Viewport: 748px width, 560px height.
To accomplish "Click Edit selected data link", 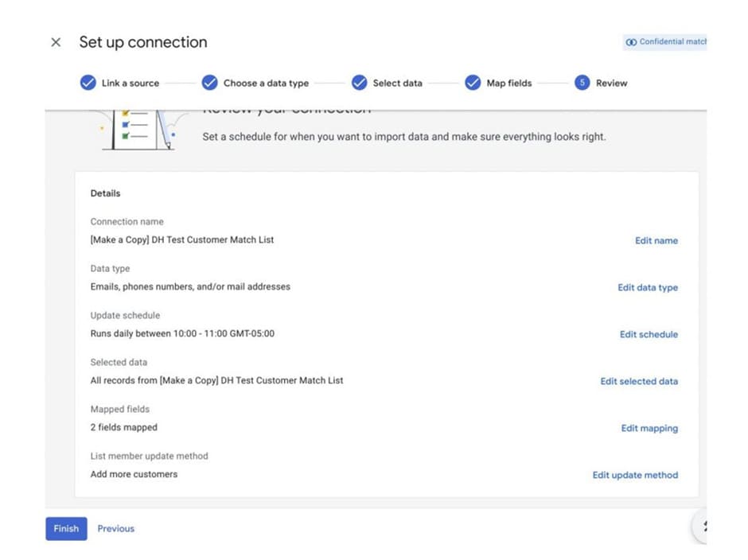I will pyautogui.click(x=639, y=381).
